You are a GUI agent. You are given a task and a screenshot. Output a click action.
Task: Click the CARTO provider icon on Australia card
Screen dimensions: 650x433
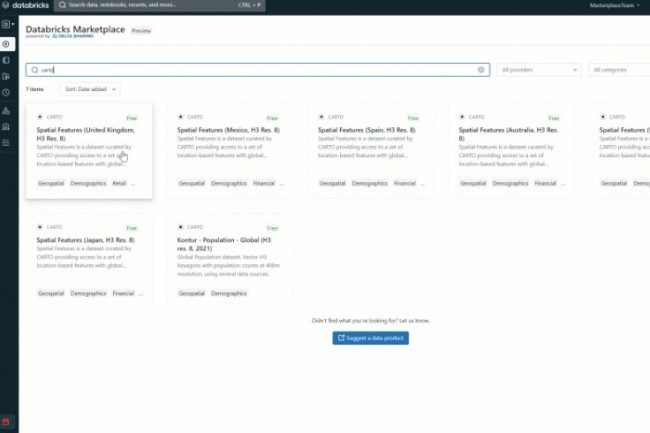pyautogui.click(x=462, y=117)
